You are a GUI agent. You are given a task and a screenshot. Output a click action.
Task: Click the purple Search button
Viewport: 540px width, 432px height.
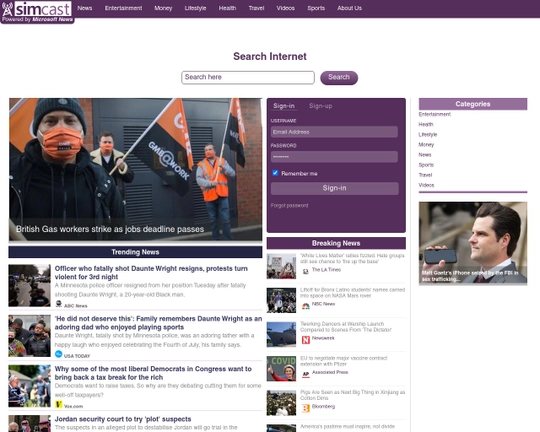point(339,78)
